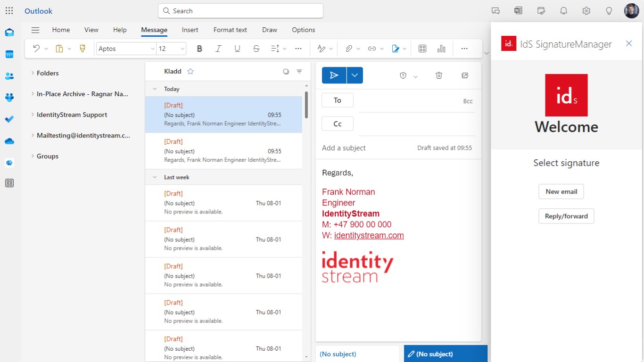The height and width of the screenshot is (362, 644).
Task: Choose New email signature
Action: (x=561, y=192)
